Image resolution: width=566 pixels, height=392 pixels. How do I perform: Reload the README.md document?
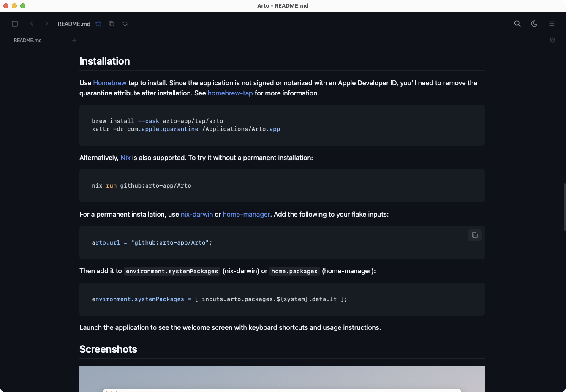coord(125,24)
